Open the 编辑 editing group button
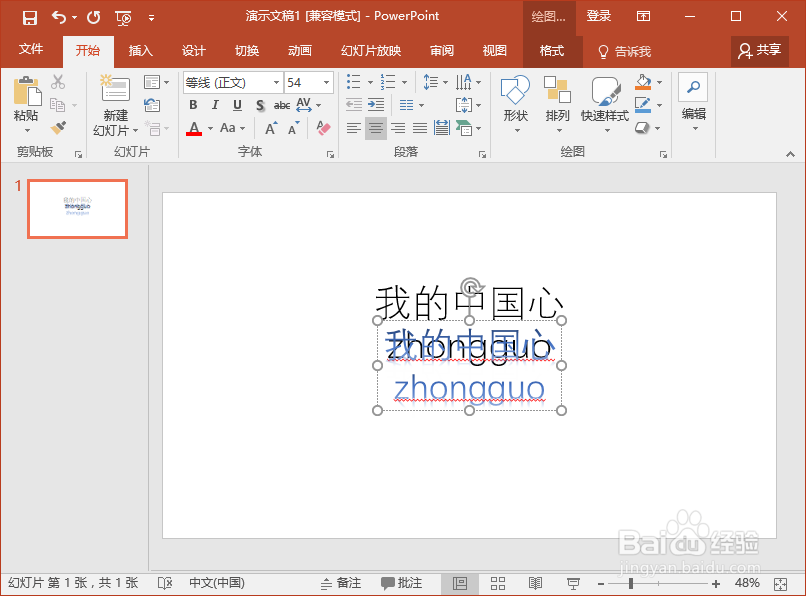Screen dimensions: 806x596 693,102
